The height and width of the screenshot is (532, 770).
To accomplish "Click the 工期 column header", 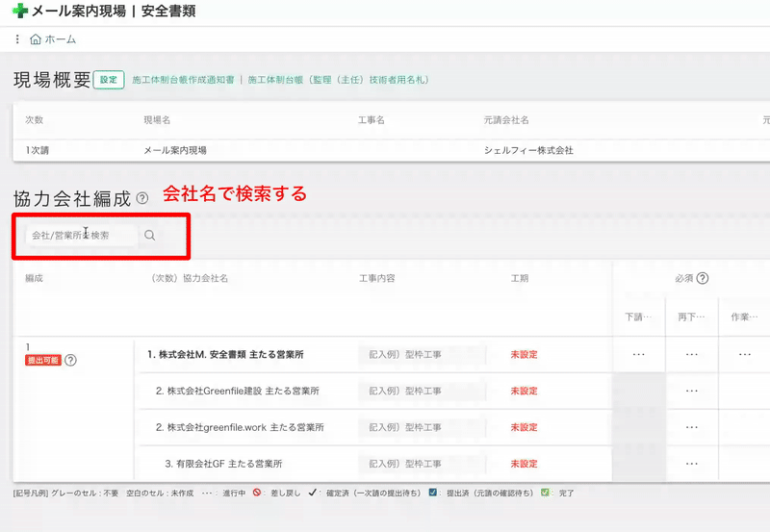I will coord(520,278).
